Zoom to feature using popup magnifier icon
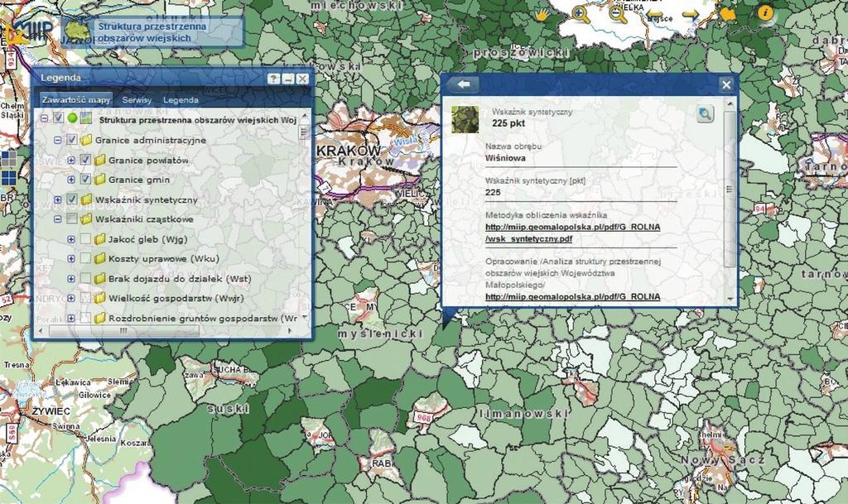This screenshot has width=848, height=504. 705,114
